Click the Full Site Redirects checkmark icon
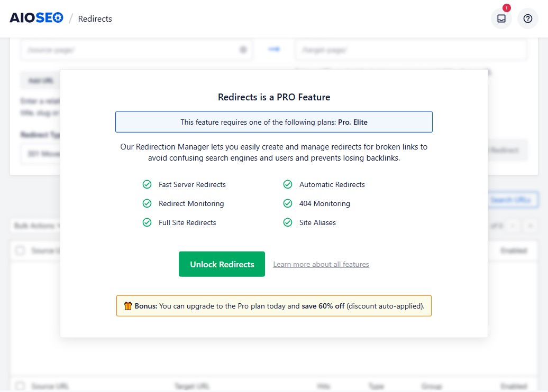This screenshot has width=548, height=392. tap(147, 222)
